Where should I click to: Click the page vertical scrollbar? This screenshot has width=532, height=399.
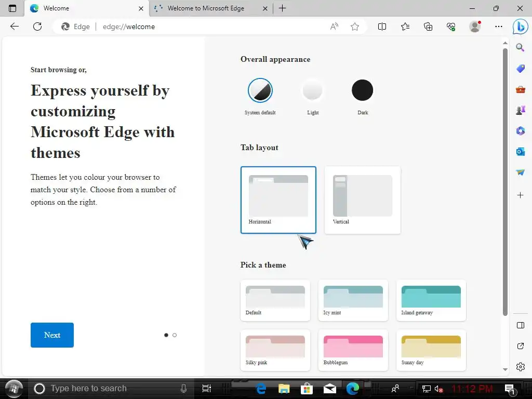pos(505,182)
